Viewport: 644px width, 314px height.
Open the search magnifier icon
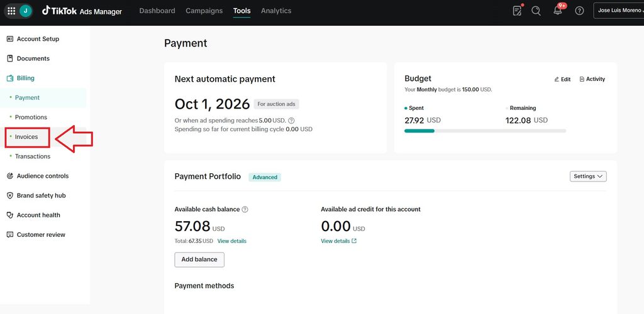[536, 11]
